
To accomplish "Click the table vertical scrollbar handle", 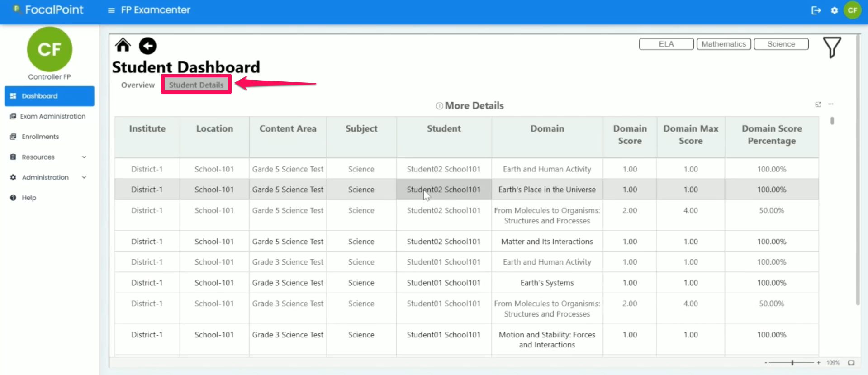I will point(832,121).
